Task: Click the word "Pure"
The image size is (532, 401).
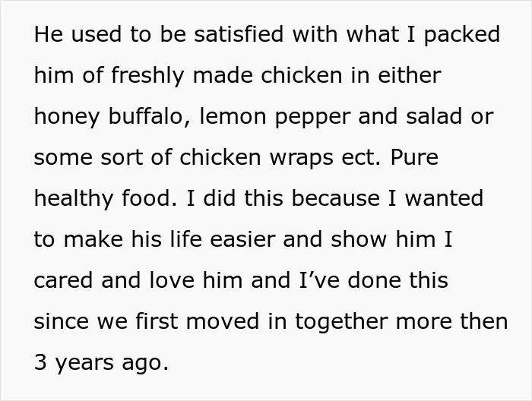Action: (x=414, y=157)
